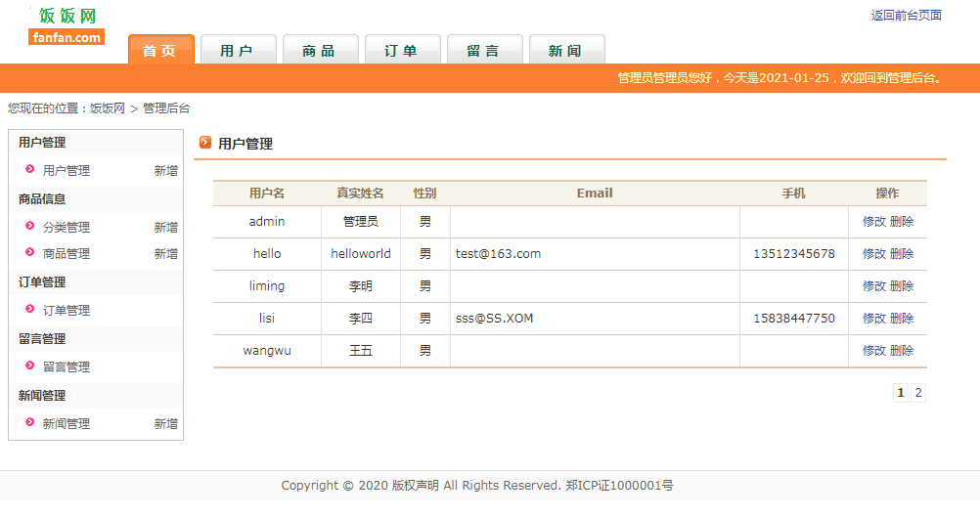The image size is (980, 517).
Task: Click the 用户名 column header
Action: click(267, 194)
